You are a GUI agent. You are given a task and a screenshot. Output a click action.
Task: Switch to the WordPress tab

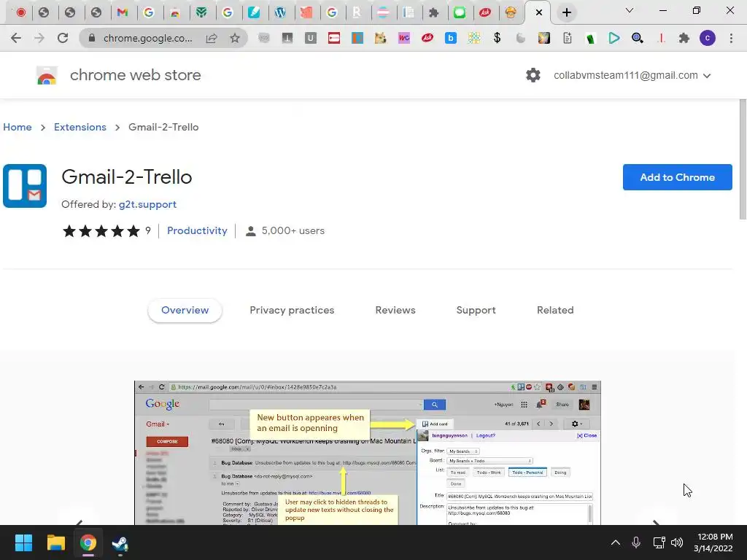[x=280, y=12]
